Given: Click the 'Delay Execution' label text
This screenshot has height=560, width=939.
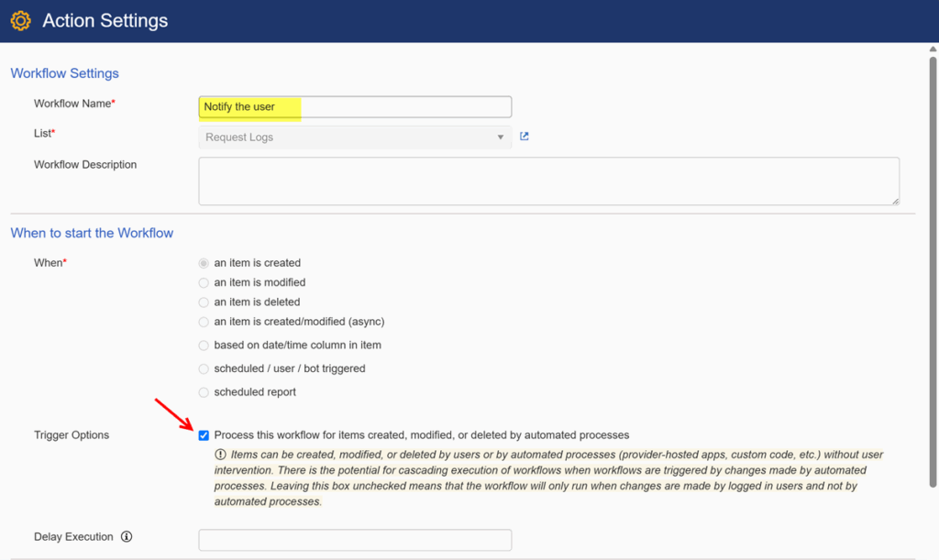Looking at the screenshot, I should [73, 537].
